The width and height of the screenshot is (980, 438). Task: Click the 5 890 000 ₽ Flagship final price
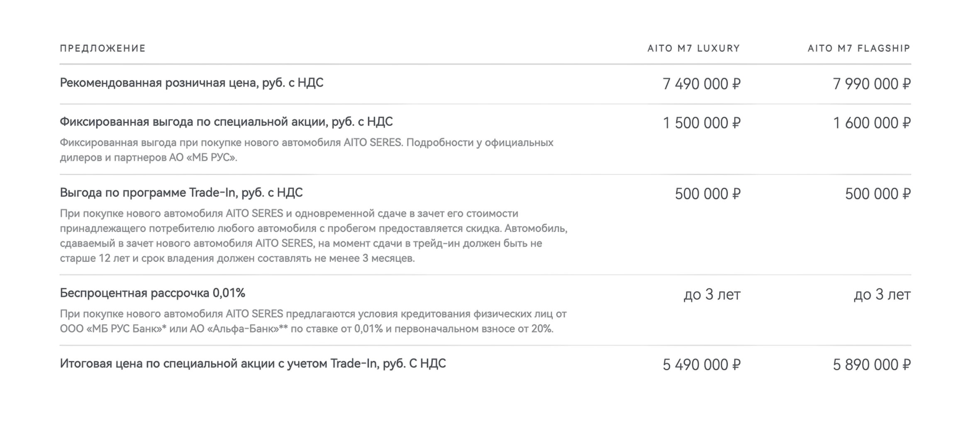point(872,365)
